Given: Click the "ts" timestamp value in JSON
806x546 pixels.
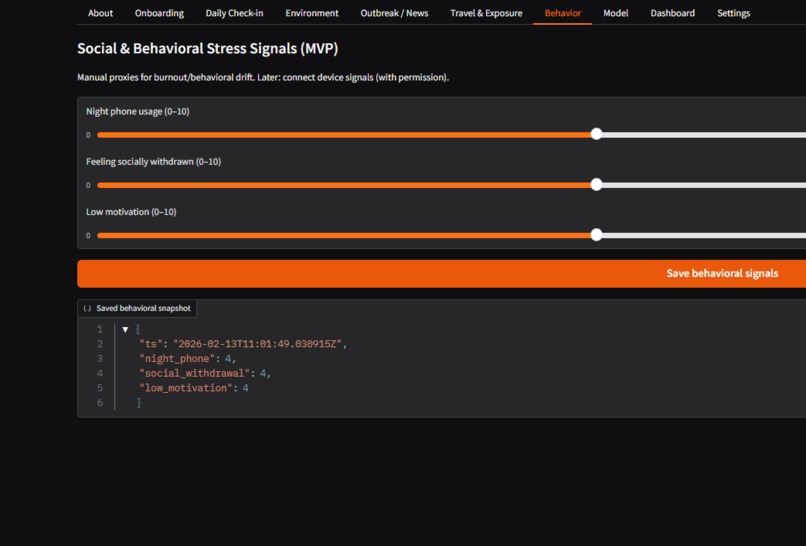Looking at the screenshot, I should tap(257, 344).
